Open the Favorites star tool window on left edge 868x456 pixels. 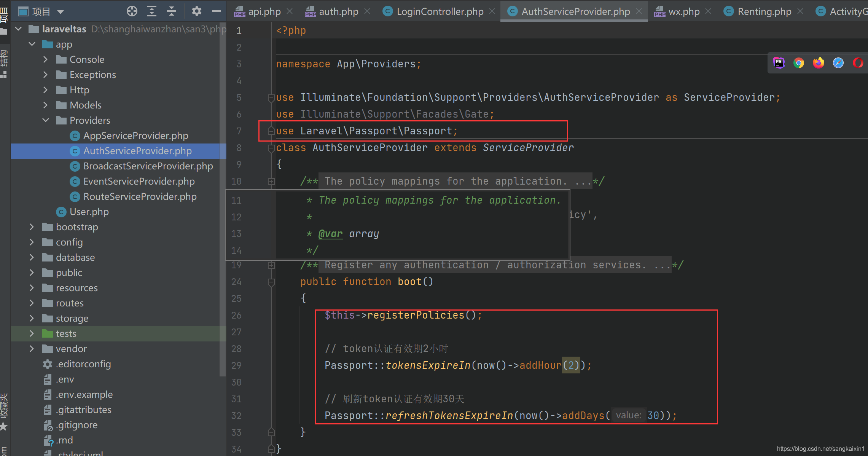4,426
